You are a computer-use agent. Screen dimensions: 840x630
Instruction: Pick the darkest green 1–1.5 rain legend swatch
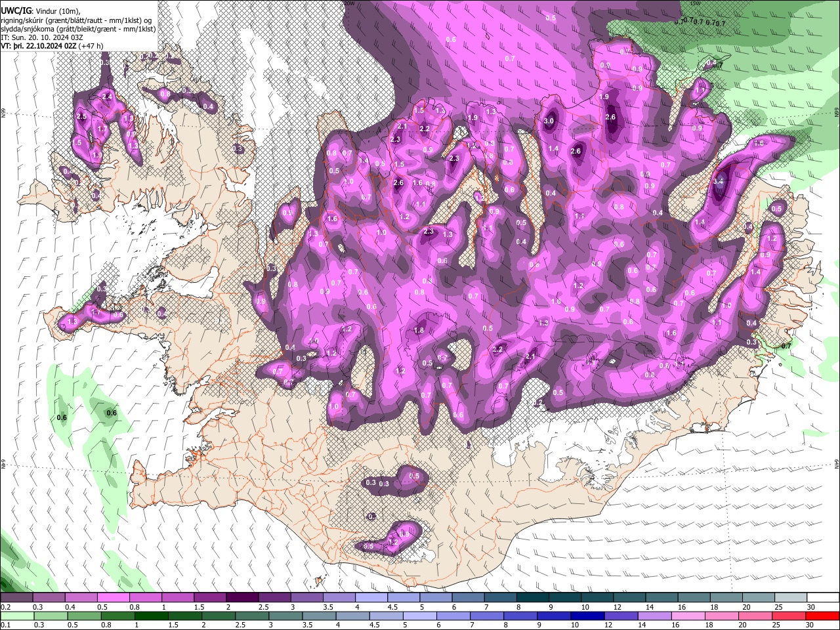tap(151, 616)
